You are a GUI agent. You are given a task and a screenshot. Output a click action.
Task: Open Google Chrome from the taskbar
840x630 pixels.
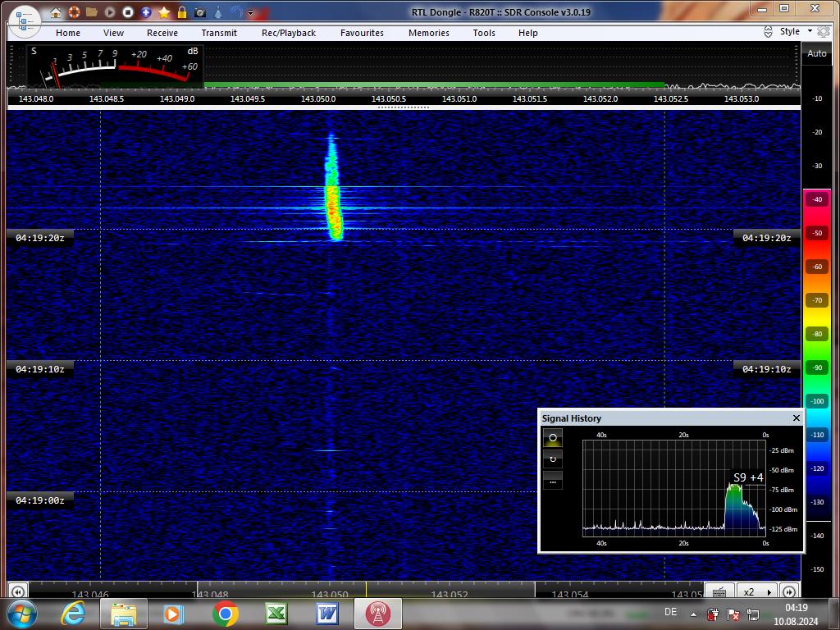coord(226,614)
